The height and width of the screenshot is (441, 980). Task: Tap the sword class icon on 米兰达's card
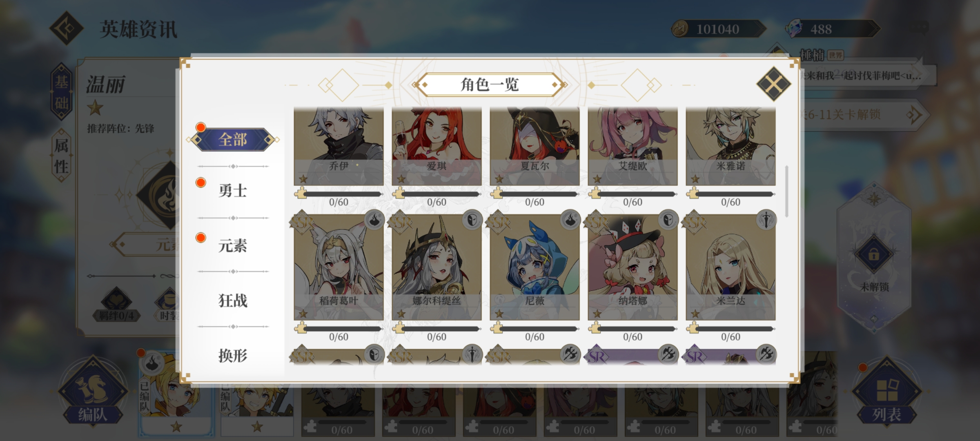click(766, 220)
